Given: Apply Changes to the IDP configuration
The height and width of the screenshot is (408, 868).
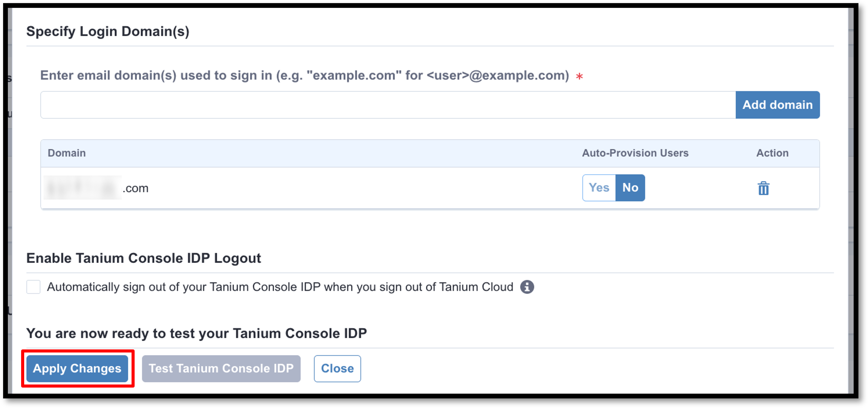Looking at the screenshot, I should coord(77,368).
